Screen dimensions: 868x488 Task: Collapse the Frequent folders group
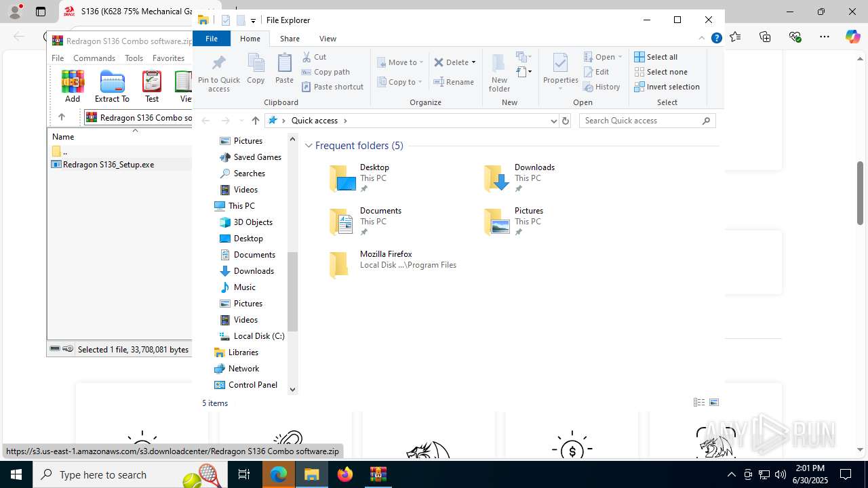click(309, 146)
